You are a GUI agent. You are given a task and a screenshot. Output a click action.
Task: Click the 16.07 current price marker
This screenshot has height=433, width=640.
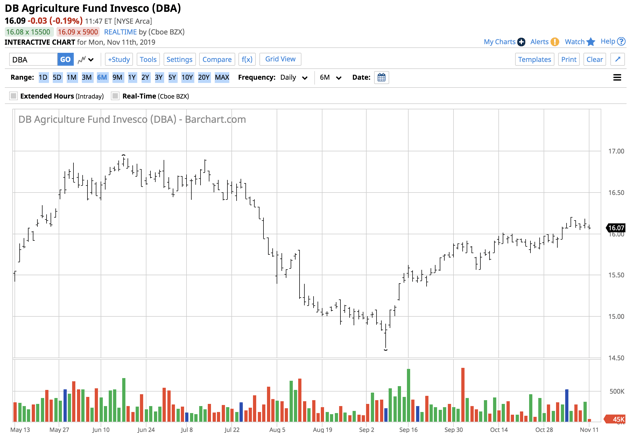[616, 228]
